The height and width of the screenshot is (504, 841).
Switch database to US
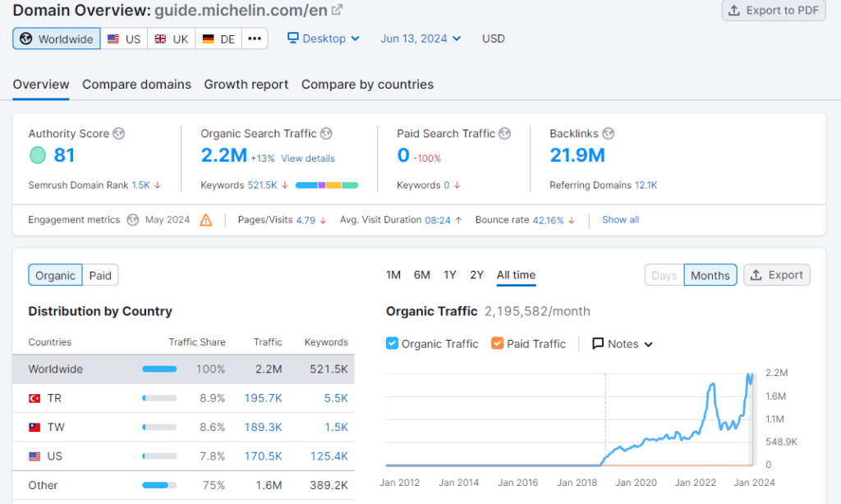(x=124, y=39)
